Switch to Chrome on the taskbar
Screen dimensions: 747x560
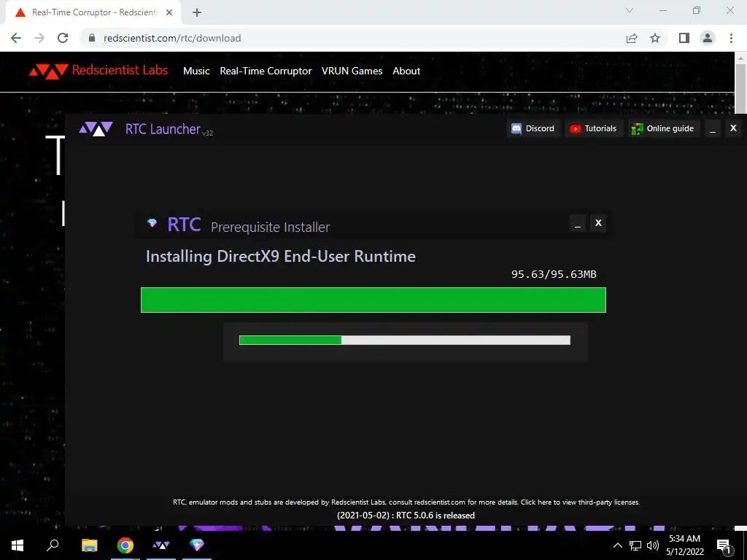point(125,545)
